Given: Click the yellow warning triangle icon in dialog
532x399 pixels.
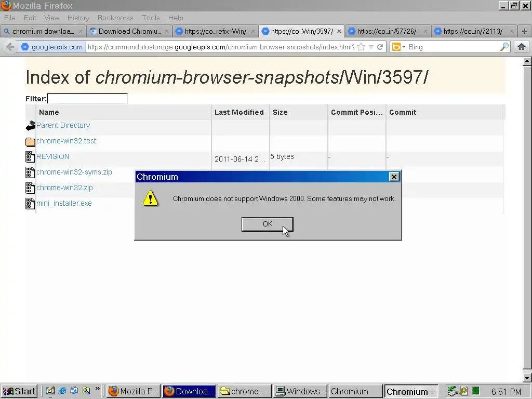Looking at the screenshot, I should [150, 198].
